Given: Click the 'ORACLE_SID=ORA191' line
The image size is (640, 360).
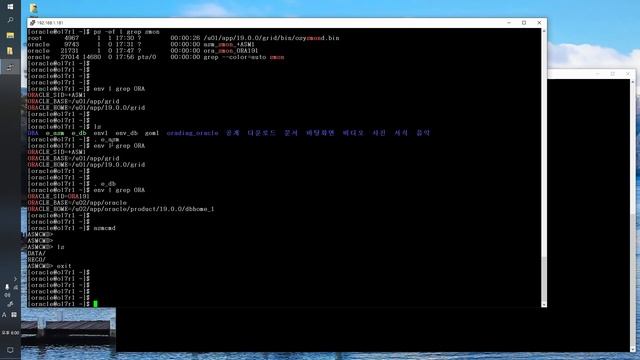Looking at the screenshot, I should [x=58, y=196].
